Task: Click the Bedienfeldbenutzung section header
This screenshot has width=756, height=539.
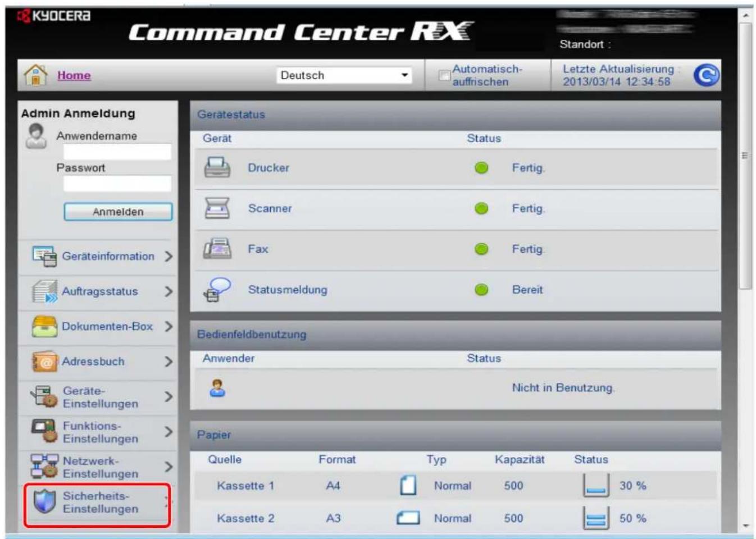Action: pos(456,335)
